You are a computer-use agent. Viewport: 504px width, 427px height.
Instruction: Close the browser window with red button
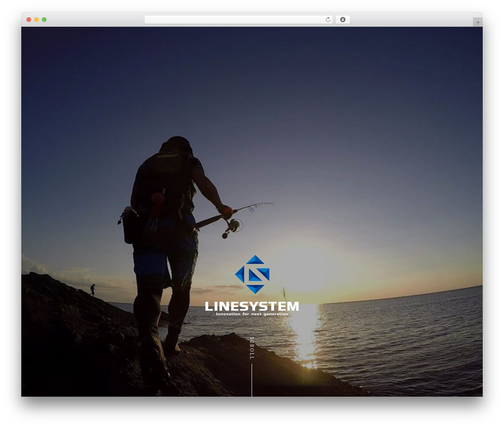(29, 20)
